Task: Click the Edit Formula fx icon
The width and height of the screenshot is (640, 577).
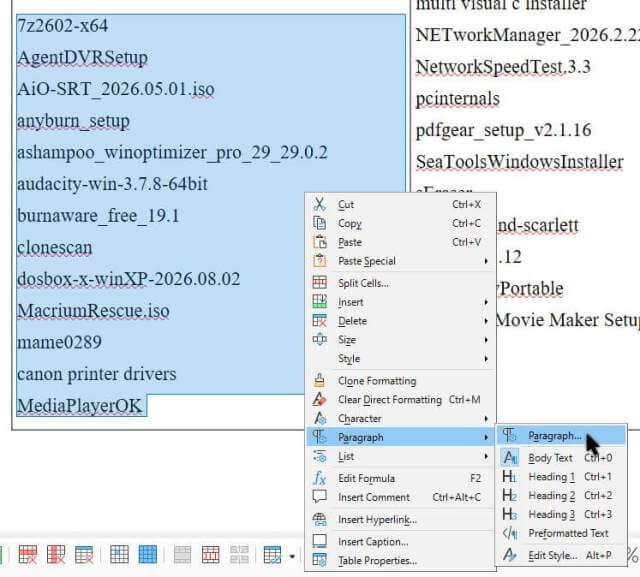Action: pos(320,478)
